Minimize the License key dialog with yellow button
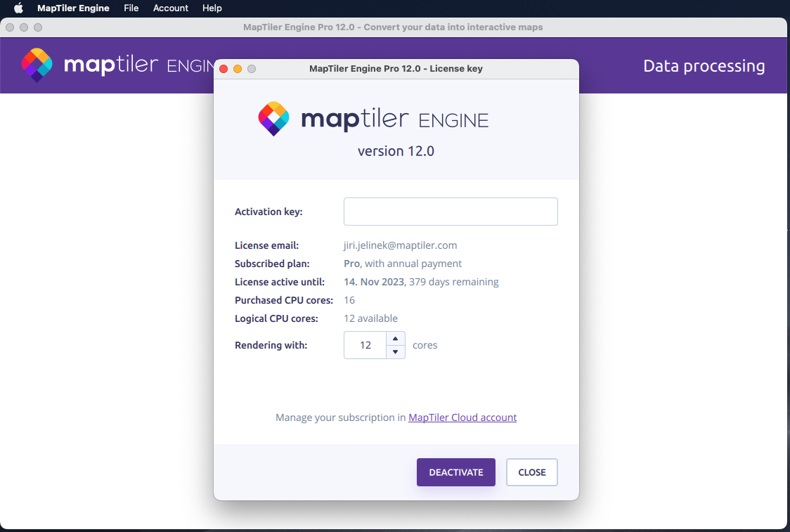The width and height of the screenshot is (790, 532). [x=238, y=69]
